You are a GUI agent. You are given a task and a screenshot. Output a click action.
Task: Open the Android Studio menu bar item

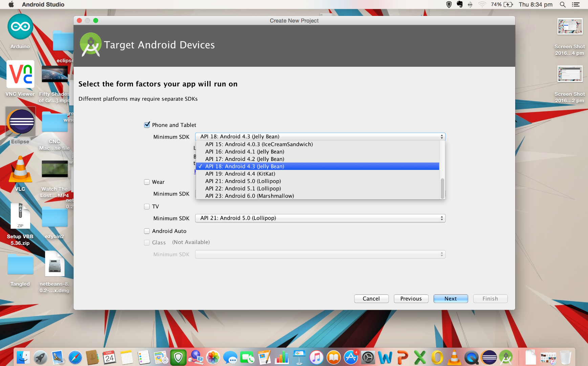click(43, 4)
